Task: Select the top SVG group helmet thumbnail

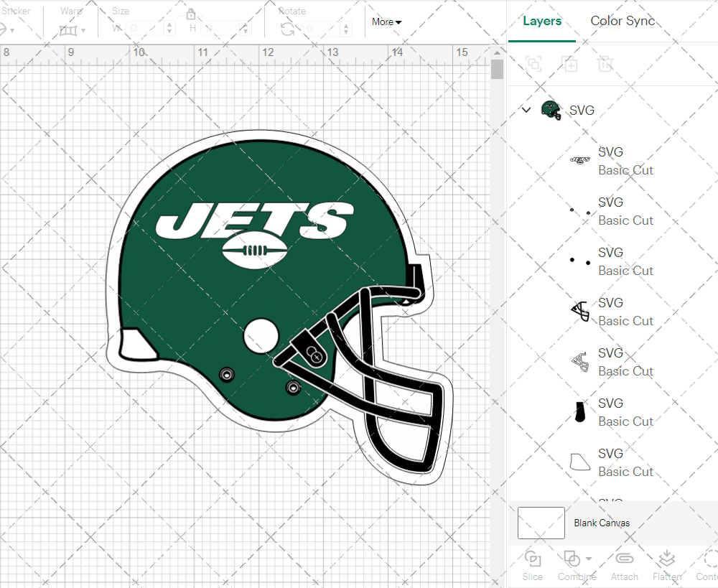Action: point(551,111)
